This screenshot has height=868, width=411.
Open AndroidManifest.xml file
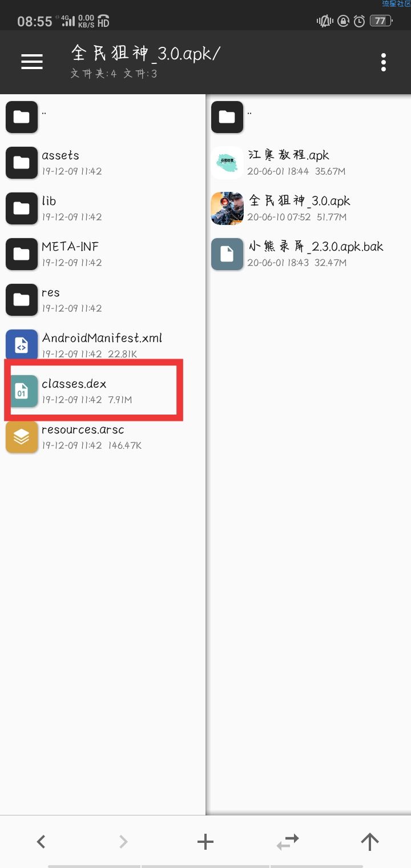click(103, 345)
